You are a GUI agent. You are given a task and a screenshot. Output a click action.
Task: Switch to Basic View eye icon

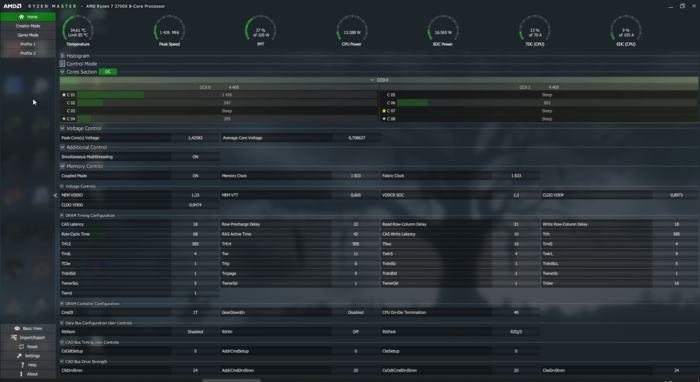point(17,328)
